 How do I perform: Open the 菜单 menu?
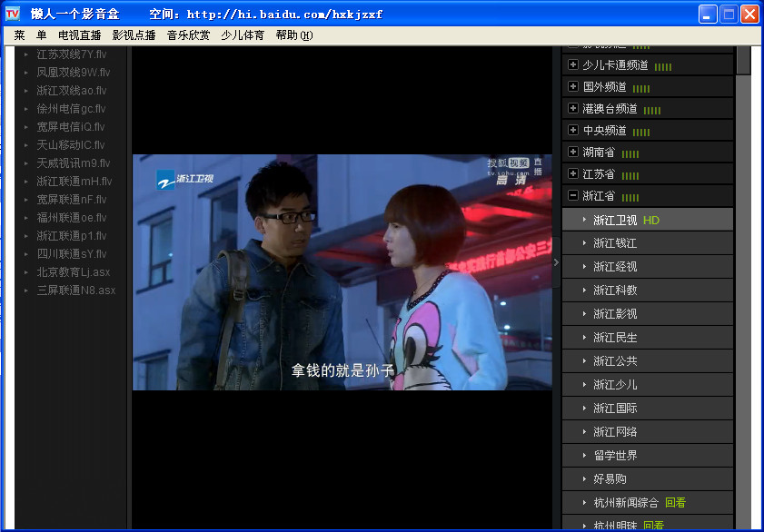[30, 35]
